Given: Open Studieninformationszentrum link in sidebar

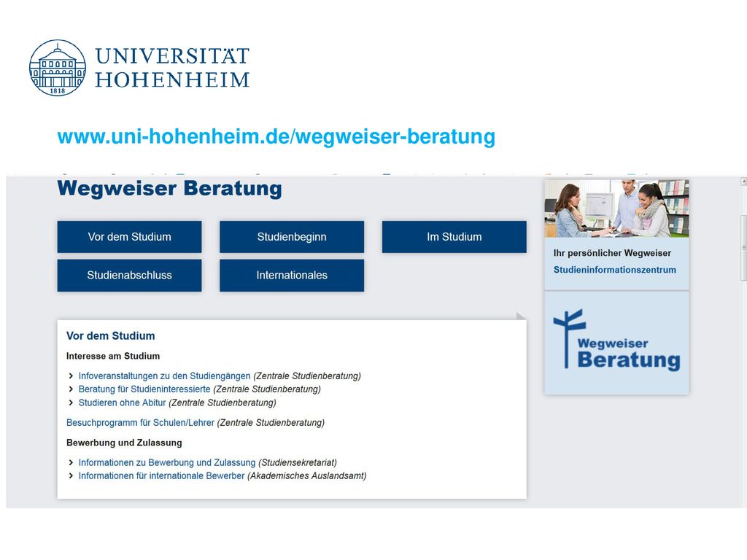Looking at the screenshot, I should [x=614, y=270].
